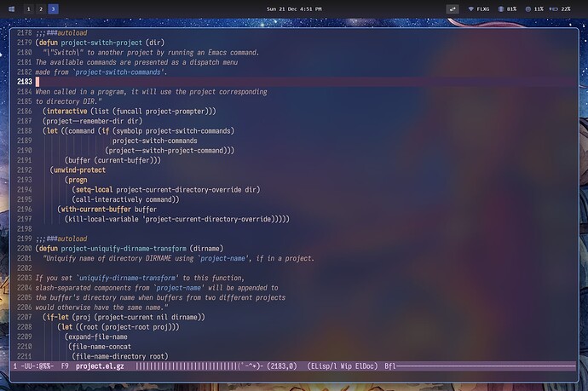
Task: Switch to workspace 2
Action: [x=41, y=9]
